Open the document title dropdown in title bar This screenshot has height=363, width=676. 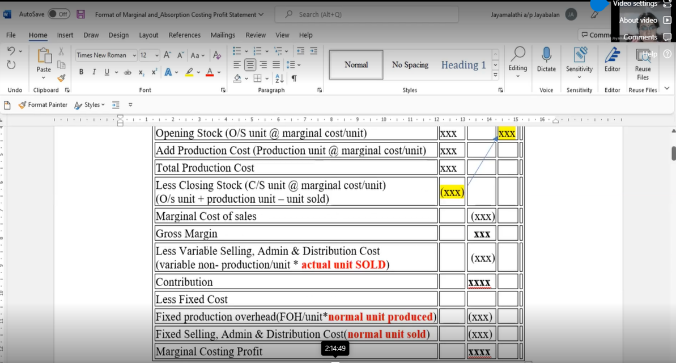click(261, 15)
